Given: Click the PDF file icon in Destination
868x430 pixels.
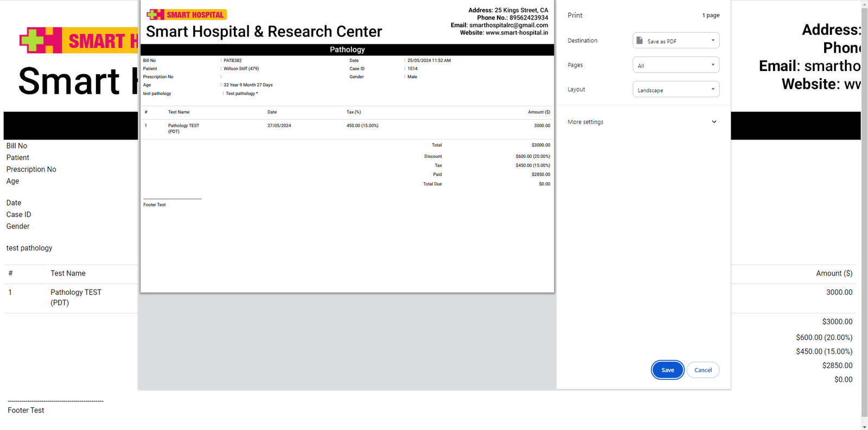Looking at the screenshot, I should [640, 41].
